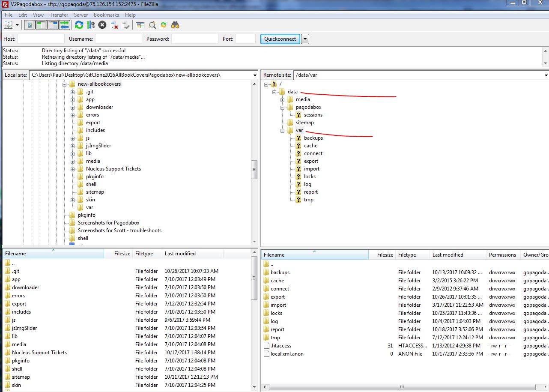
Task: Collapse the remote data folder
Action: tap(274, 92)
